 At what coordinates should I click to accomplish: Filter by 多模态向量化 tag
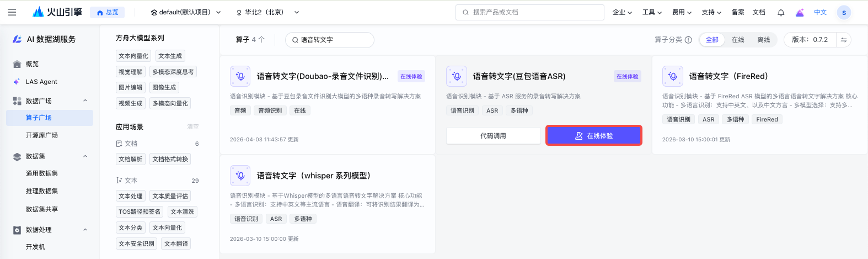pyautogui.click(x=170, y=103)
